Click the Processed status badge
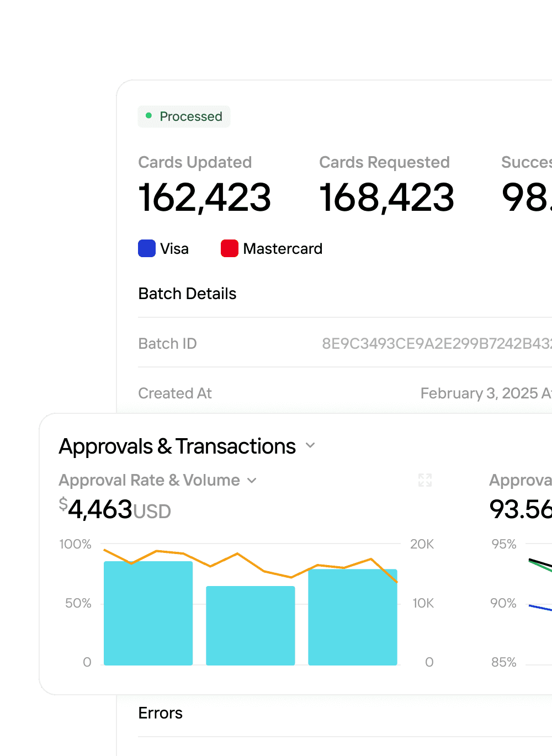The image size is (552, 756). point(184,116)
